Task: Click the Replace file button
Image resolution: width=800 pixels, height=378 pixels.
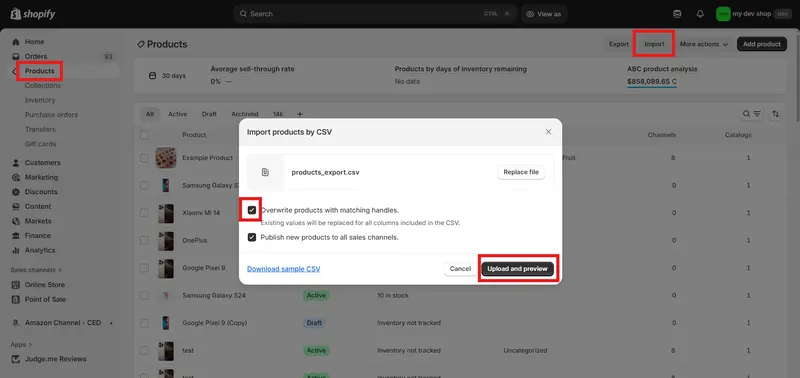Action: [x=521, y=172]
